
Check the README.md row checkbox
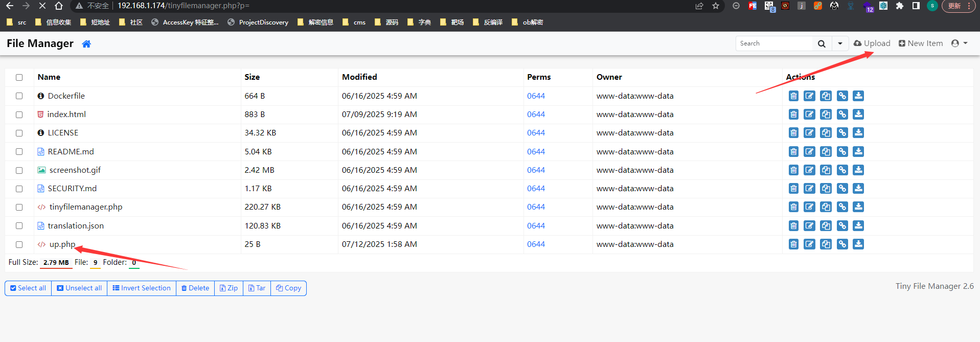19,152
